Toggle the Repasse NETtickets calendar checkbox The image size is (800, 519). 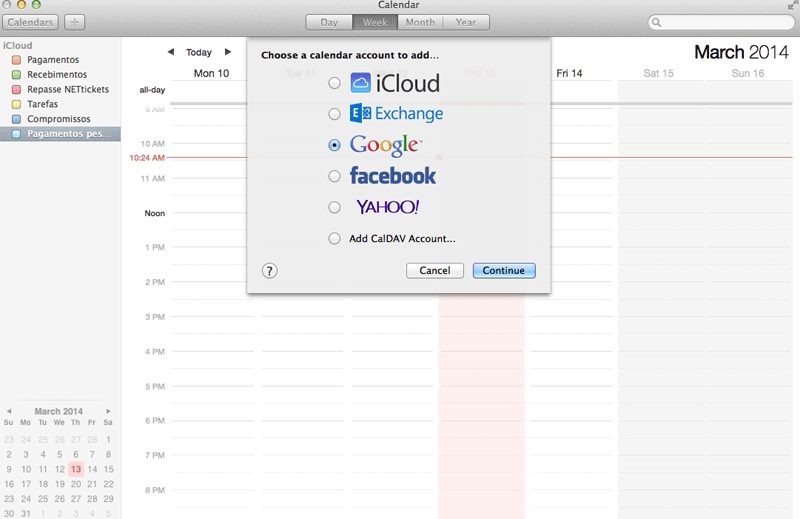[x=16, y=89]
